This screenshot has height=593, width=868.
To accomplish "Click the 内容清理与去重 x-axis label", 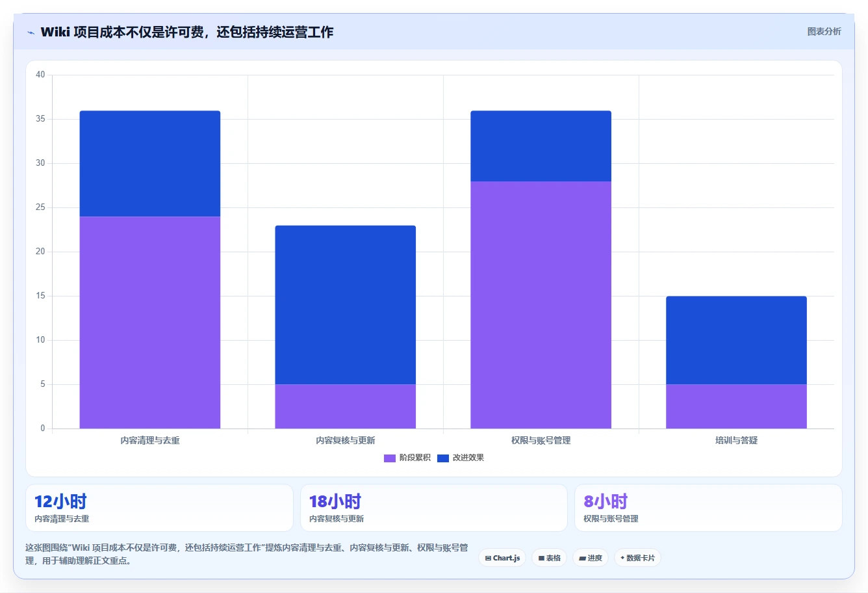I will click(x=150, y=441).
